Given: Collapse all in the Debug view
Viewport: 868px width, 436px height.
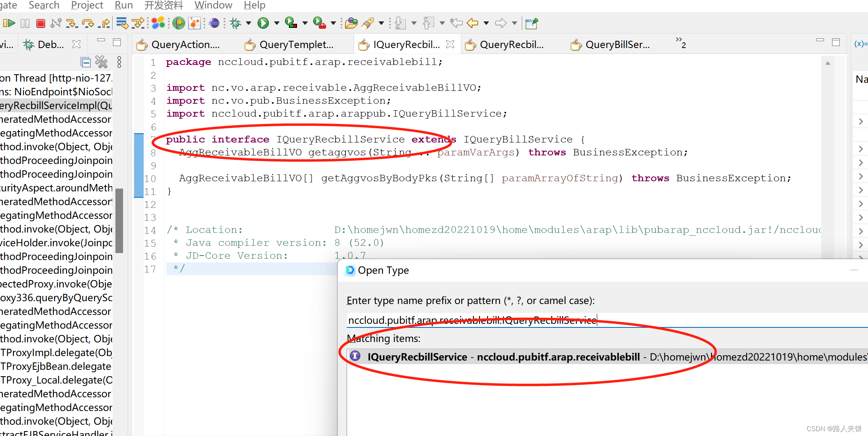Looking at the screenshot, I should coord(86,62).
